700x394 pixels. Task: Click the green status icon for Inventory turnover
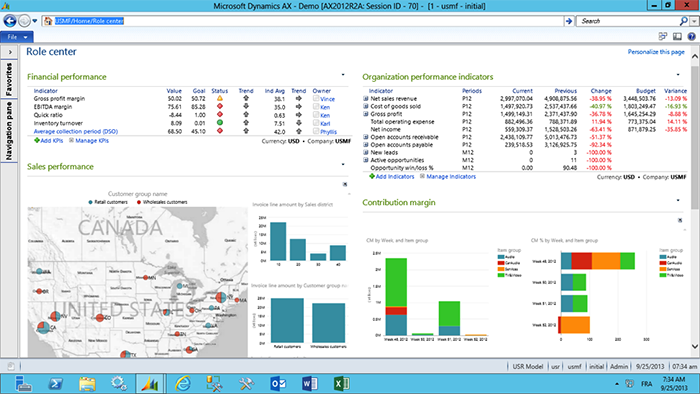point(220,123)
